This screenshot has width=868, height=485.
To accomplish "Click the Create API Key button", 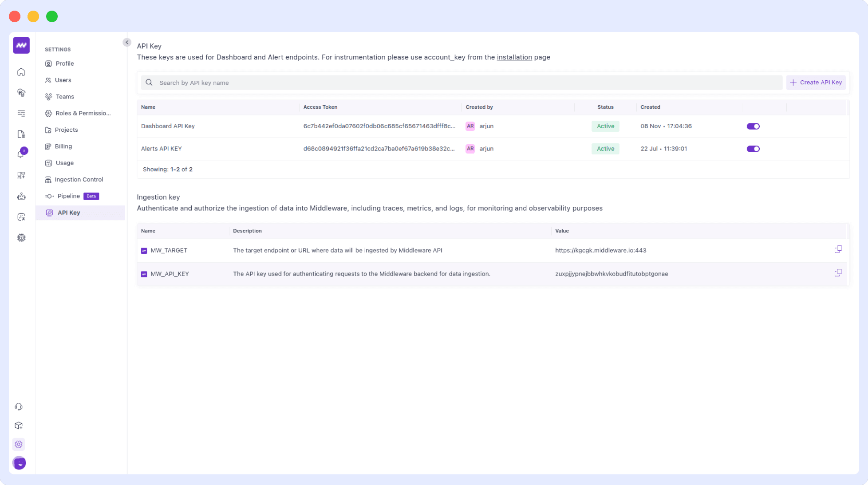I will coord(816,82).
